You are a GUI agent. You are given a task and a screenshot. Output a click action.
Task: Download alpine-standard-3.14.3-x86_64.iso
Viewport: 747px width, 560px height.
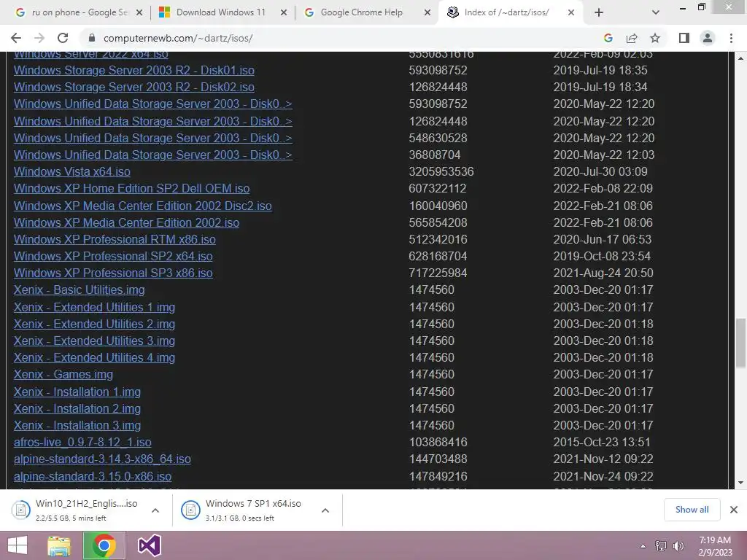pos(102,459)
